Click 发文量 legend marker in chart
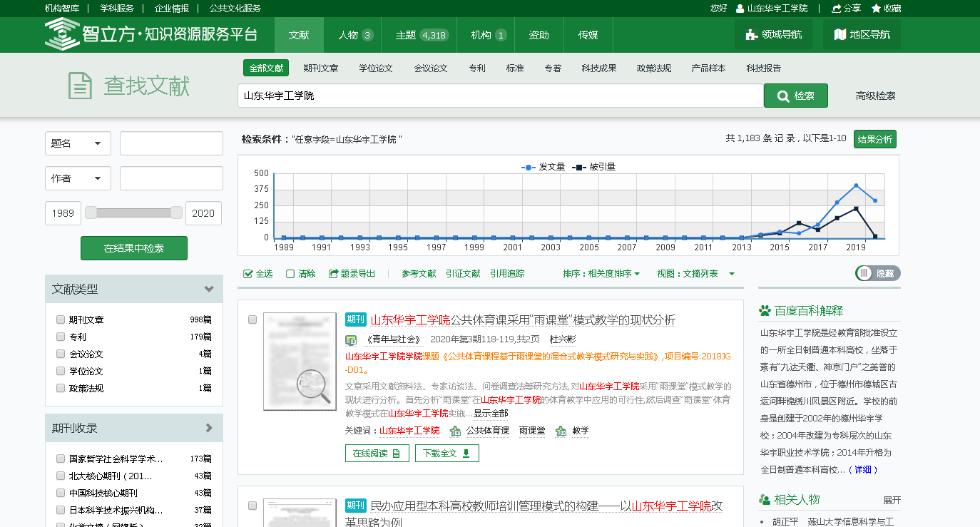Image resolution: width=980 pixels, height=527 pixels. click(529, 167)
